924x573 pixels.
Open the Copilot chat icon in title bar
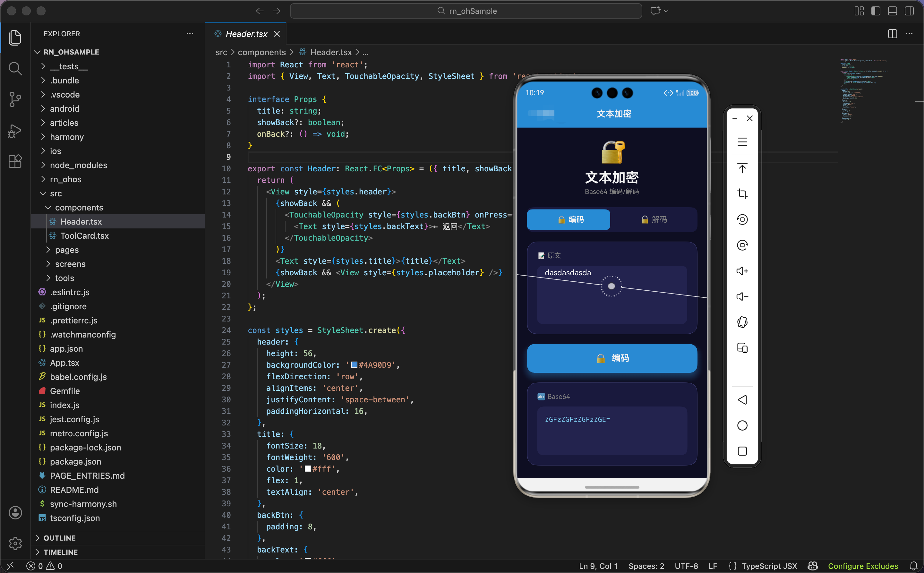[655, 11]
